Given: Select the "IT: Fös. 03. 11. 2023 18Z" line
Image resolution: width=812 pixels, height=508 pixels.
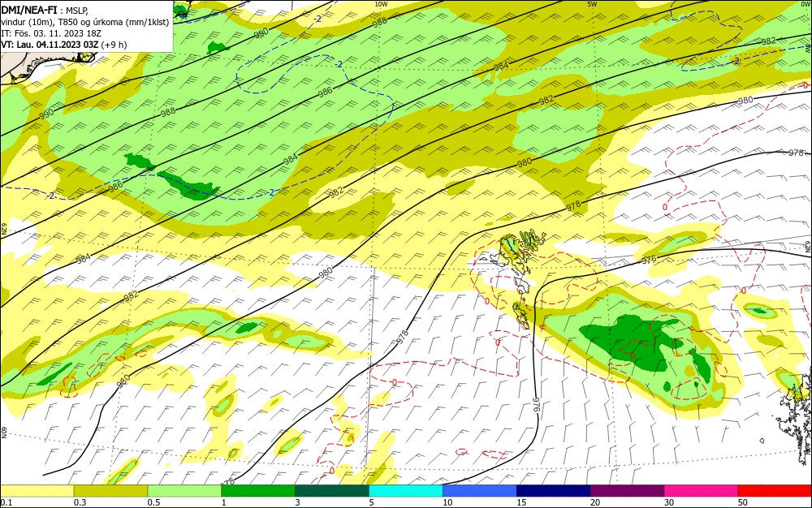Looking at the screenshot, I should coord(50,33).
